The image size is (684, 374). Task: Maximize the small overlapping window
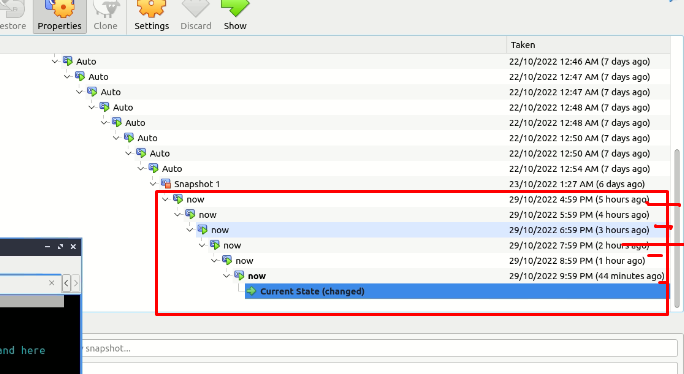60,247
